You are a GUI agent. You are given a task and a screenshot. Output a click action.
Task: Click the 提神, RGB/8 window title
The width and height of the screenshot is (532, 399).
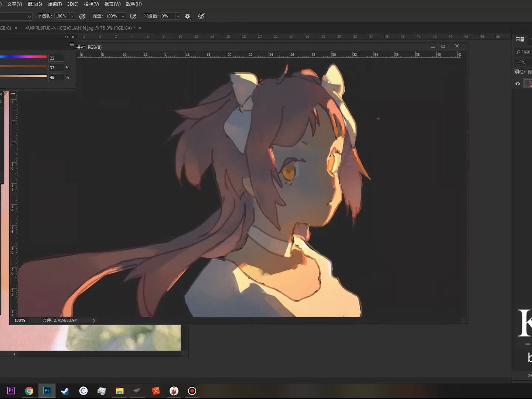click(x=89, y=47)
